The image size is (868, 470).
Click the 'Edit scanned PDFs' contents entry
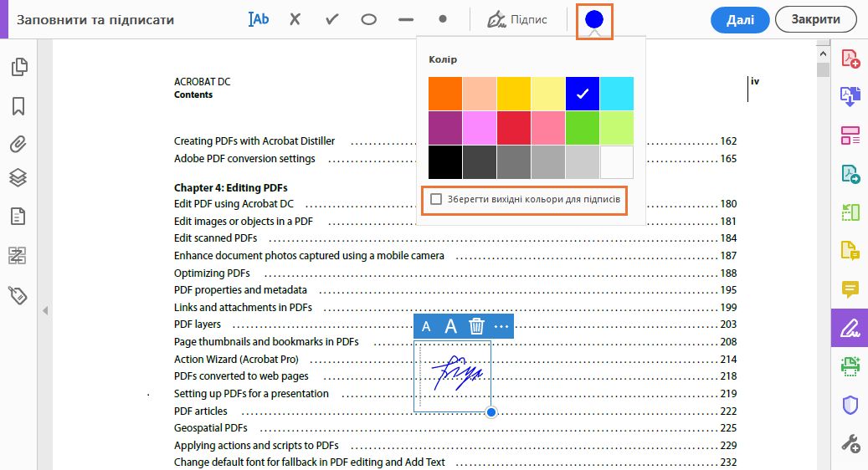click(x=215, y=238)
